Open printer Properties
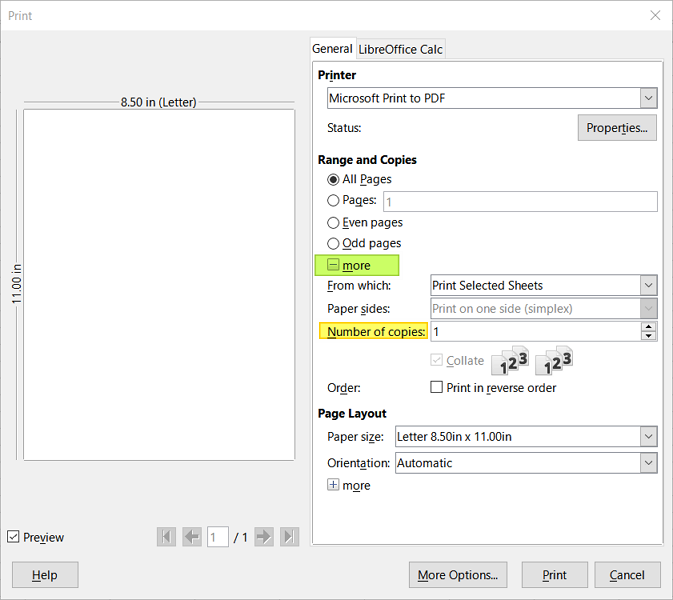Viewport: 673px width, 600px height. [616, 128]
